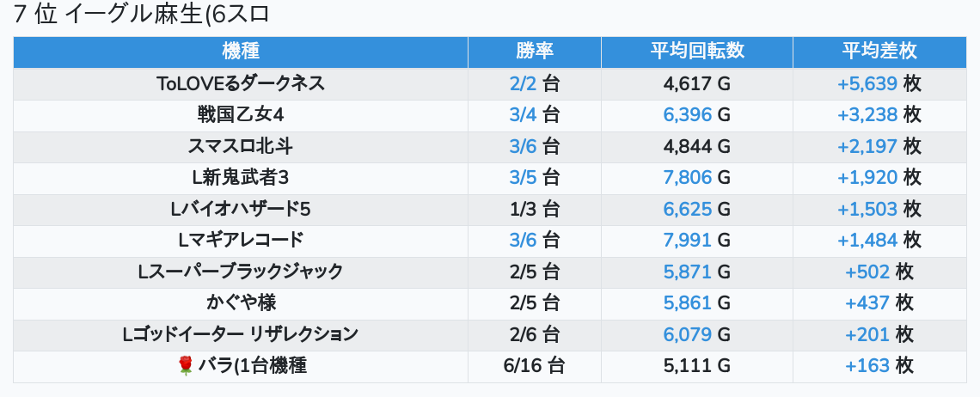Image resolution: width=980 pixels, height=397 pixels.
Task: Open the 6,079 average spins link
Action: point(688,334)
